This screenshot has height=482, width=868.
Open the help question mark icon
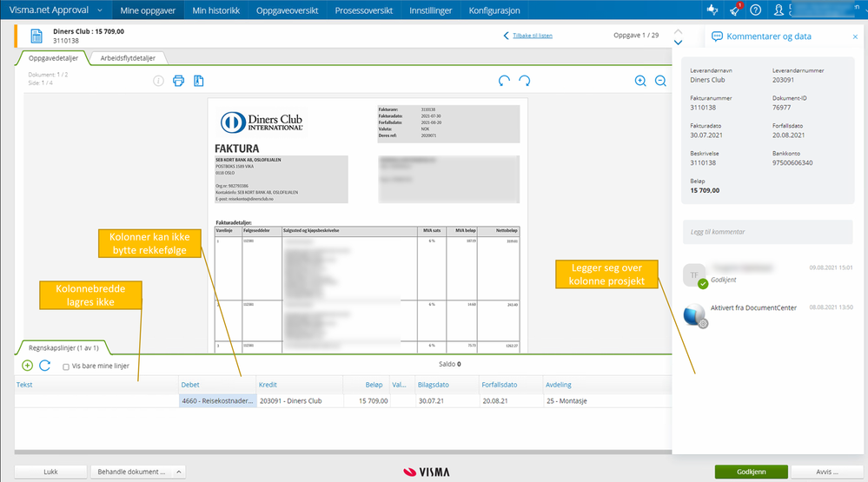point(756,10)
